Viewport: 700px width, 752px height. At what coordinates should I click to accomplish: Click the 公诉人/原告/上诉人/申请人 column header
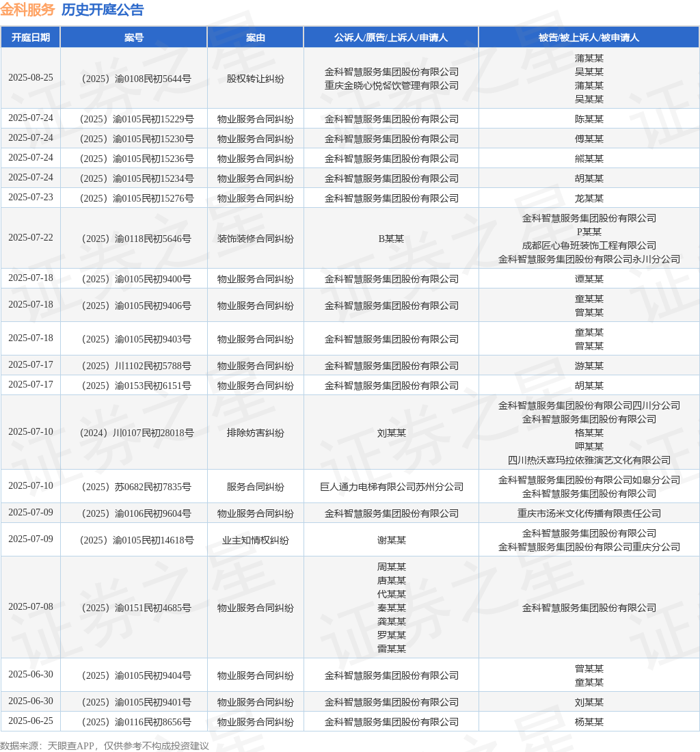point(391,38)
